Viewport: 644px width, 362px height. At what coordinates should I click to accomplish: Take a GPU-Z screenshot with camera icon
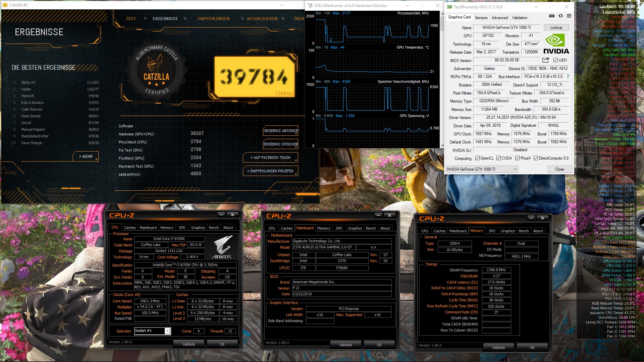pos(552,16)
